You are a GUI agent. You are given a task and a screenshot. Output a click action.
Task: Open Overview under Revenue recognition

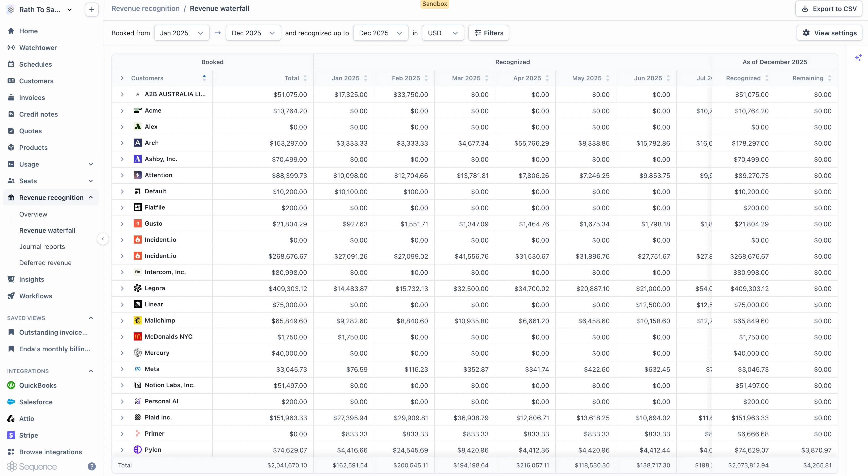pos(33,214)
